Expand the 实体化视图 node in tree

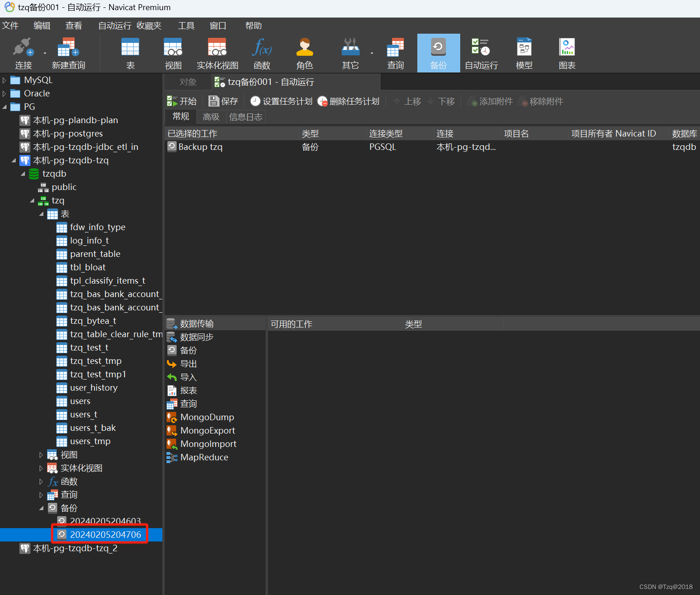[41, 468]
